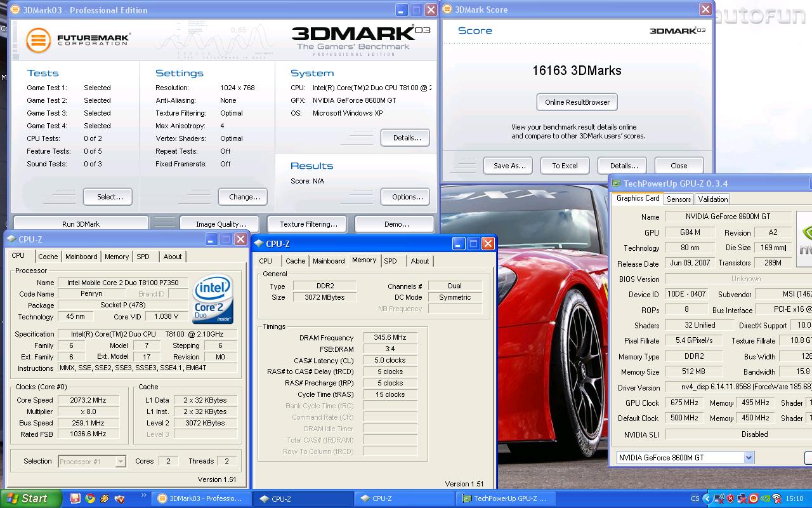Click the NVIDIA SLI Disabled field

click(x=738, y=434)
